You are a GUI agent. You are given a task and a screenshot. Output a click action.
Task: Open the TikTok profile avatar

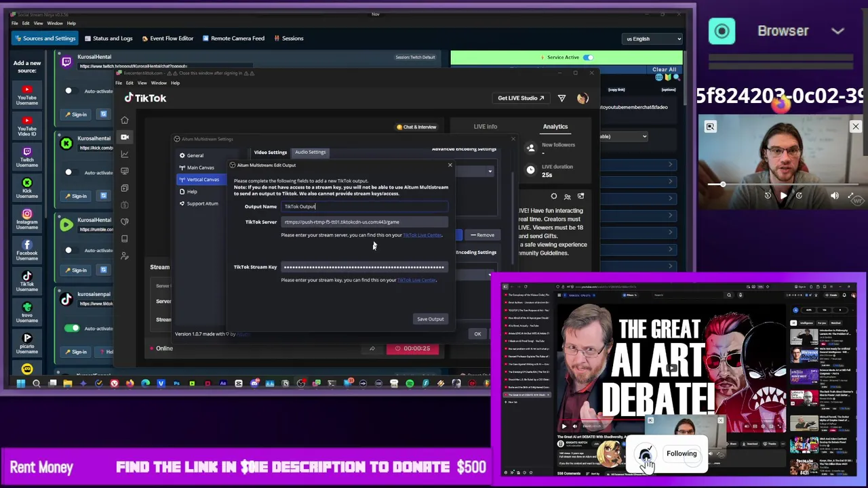(583, 98)
